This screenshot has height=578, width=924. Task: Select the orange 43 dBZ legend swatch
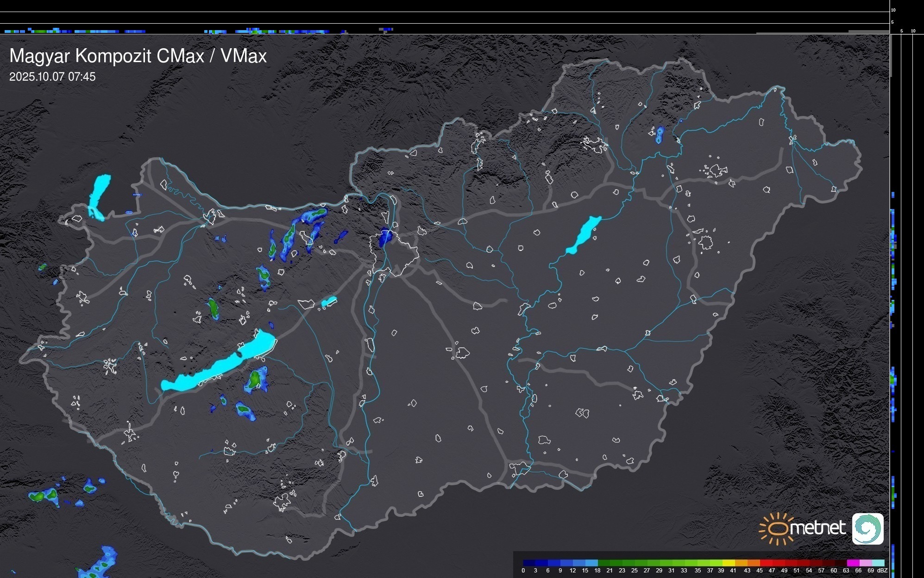pyautogui.click(x=753, y=563)
